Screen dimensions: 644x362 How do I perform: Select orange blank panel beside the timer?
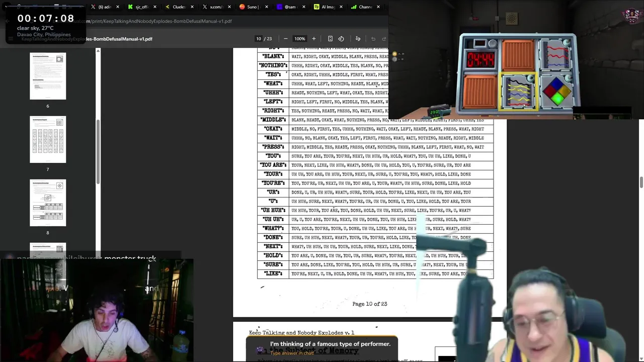(518, 55)
